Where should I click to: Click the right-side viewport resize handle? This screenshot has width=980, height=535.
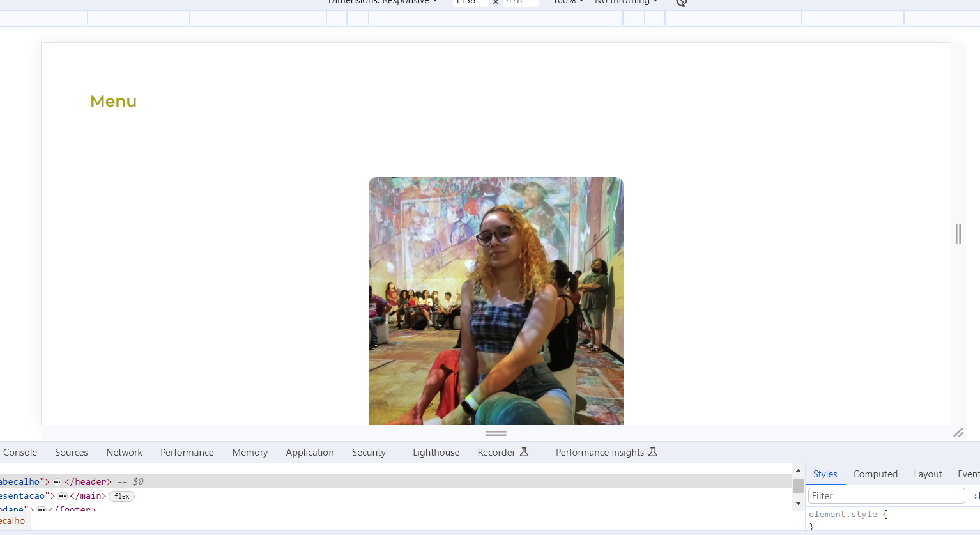coord(958,234)
